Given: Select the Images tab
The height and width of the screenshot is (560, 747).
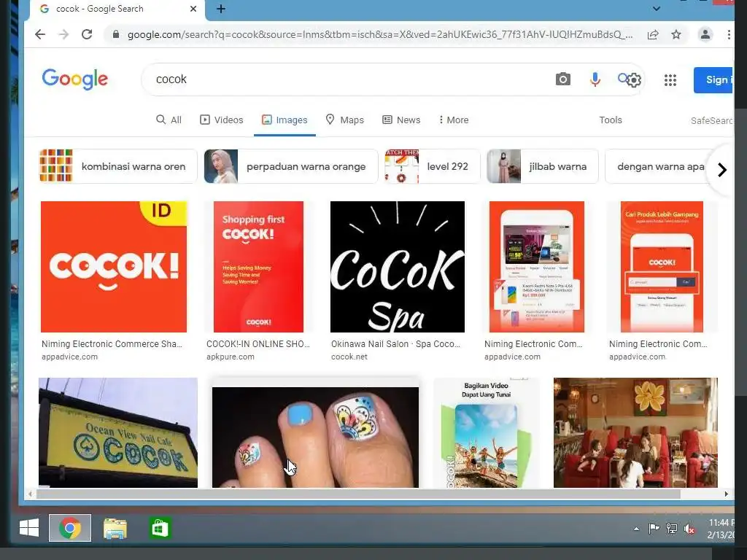Looking at the screenshot, I should coord(285,120).
